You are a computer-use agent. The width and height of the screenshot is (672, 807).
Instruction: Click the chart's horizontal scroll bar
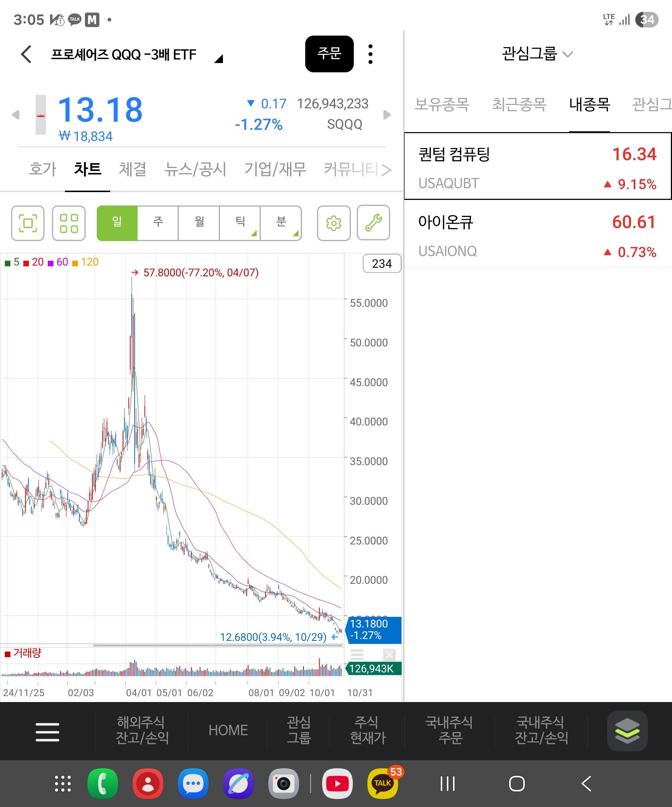pos(217,646)
